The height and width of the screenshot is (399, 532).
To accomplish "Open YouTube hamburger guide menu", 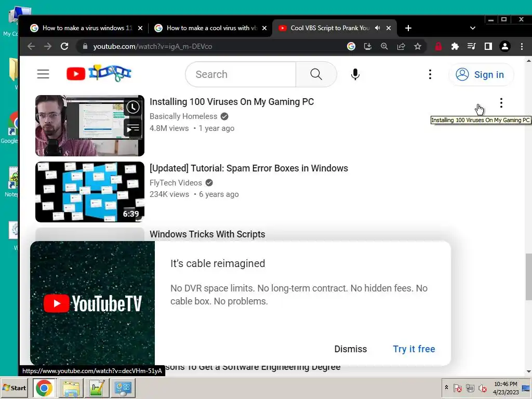I will point(43,74).
